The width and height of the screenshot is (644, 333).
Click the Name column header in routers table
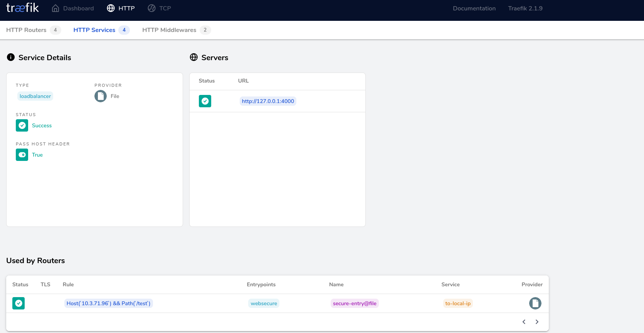[x=336, y=284]
